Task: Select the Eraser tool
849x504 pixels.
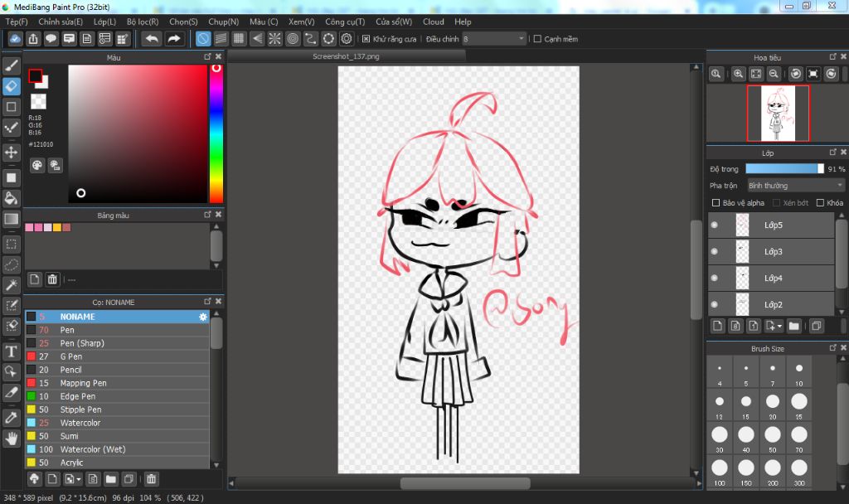Action: coord(12,86)
